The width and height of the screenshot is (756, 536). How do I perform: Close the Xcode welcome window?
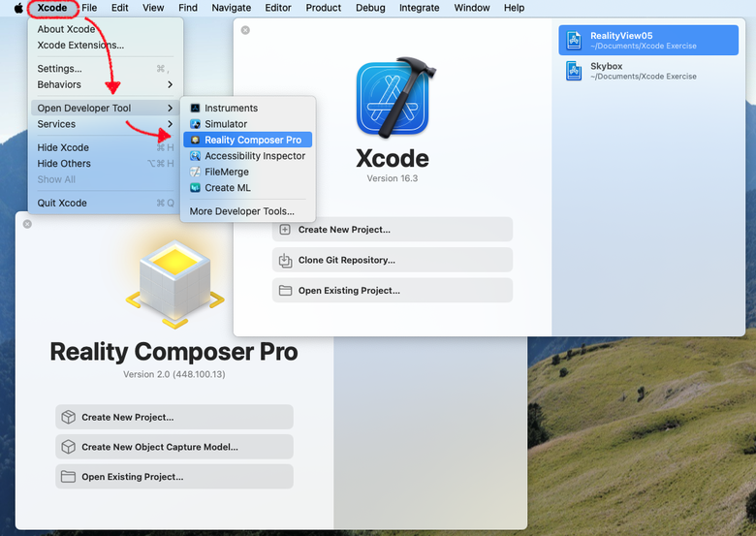tap(245, 30)
